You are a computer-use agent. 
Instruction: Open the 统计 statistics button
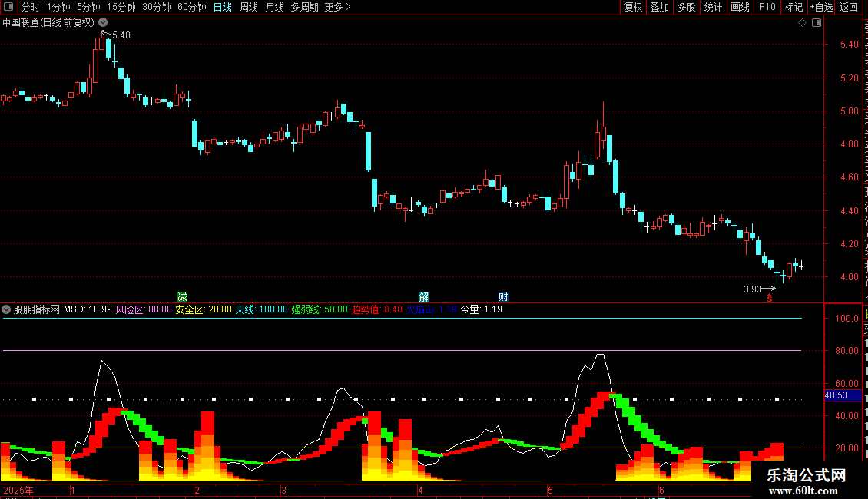712,7
